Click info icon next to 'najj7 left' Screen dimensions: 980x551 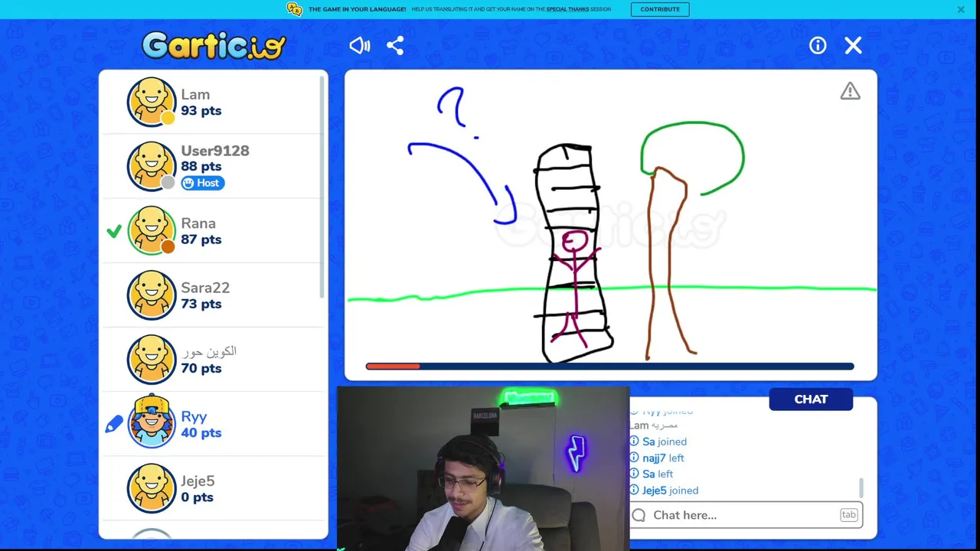[634, 458]
